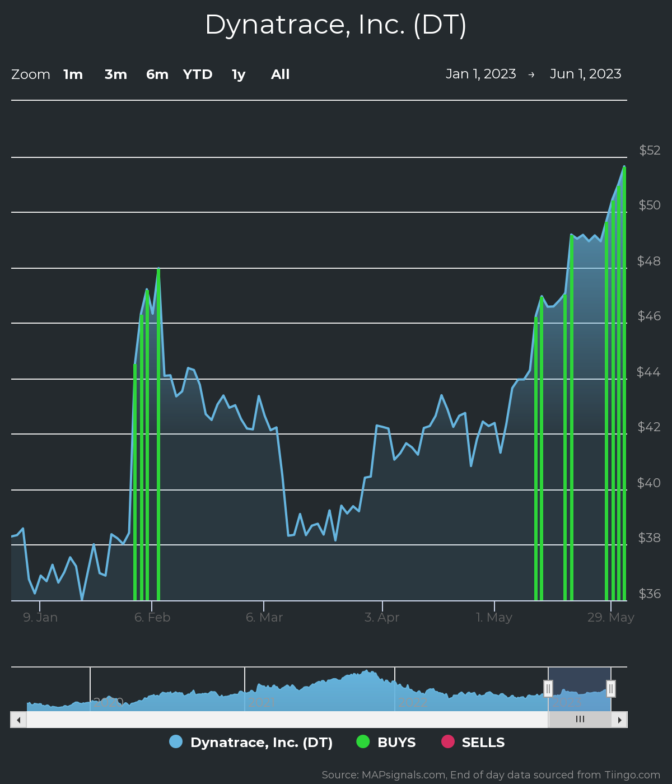Click the navigator right range handle
This screenshot has width=672, height=784.
[611, 688]
